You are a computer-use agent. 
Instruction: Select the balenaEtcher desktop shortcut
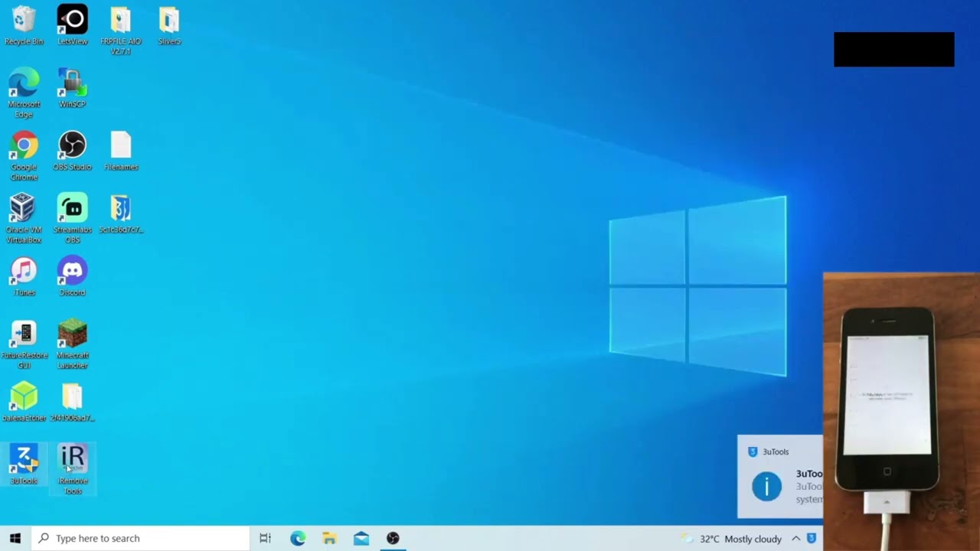point(24,402)
